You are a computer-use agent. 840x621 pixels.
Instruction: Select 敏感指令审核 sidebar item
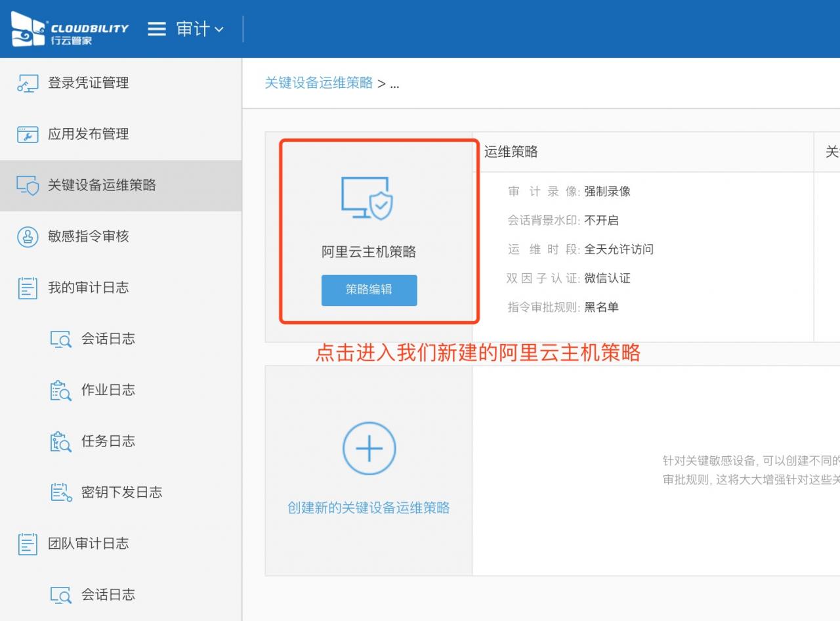tap(88, 237)
